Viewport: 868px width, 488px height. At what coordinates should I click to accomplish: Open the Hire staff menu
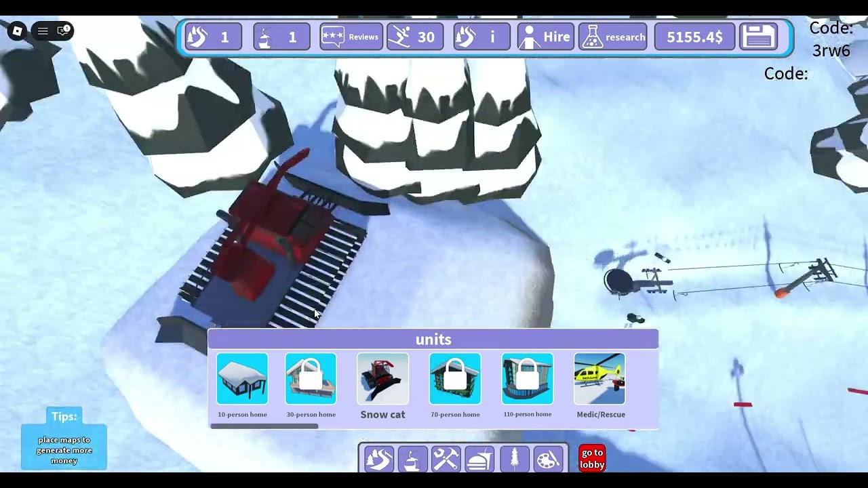[x=546, y=37]
